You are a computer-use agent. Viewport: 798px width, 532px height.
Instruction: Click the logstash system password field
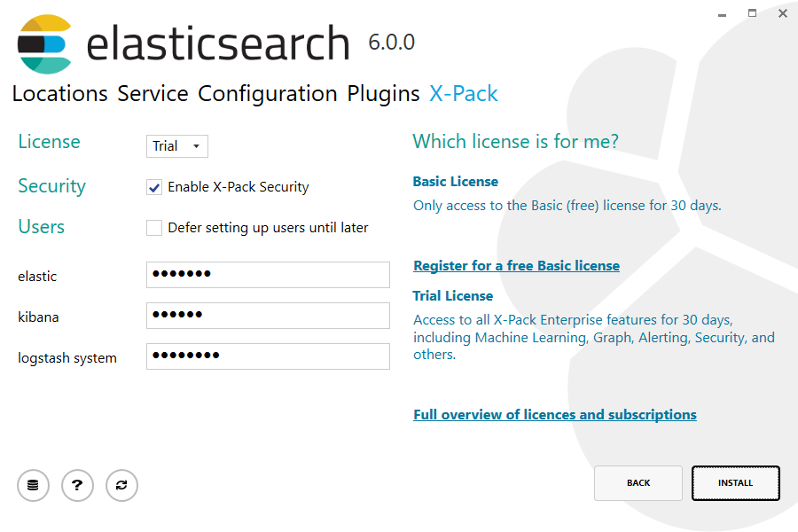(x=268, y=356)
